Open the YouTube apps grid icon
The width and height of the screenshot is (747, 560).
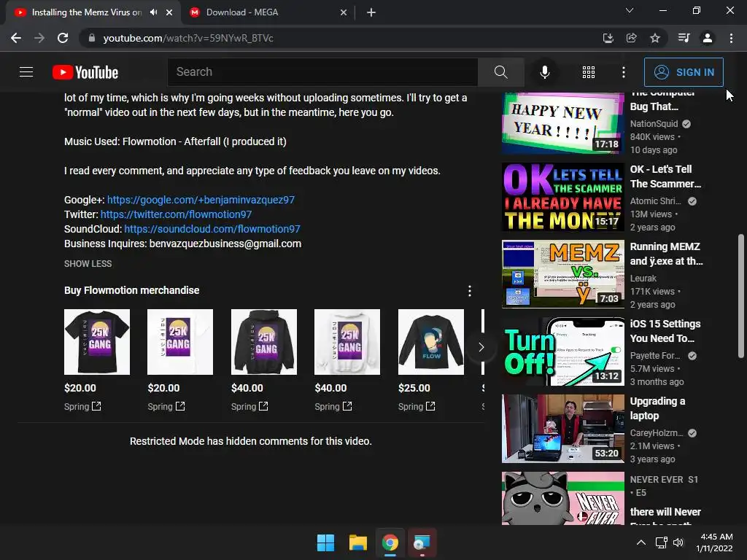[589, 72]
